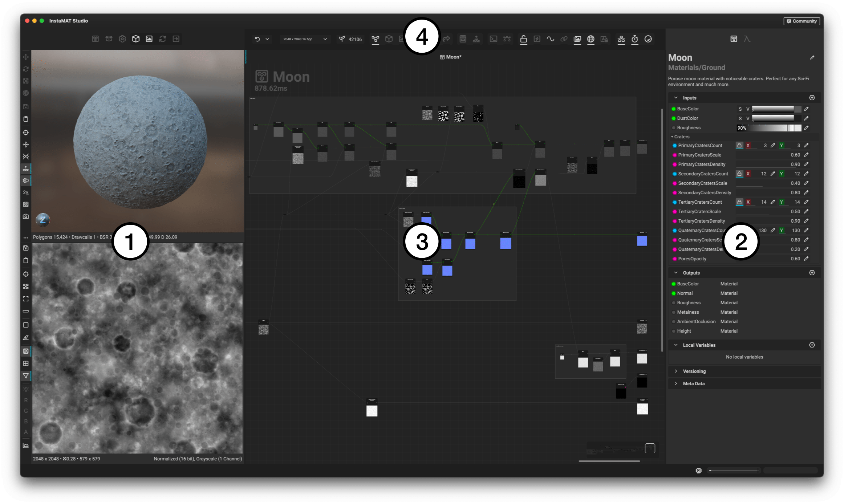Click the globe icon in graph toolbar
This screenshot has height=504, width=844.
tap(591, 39)
